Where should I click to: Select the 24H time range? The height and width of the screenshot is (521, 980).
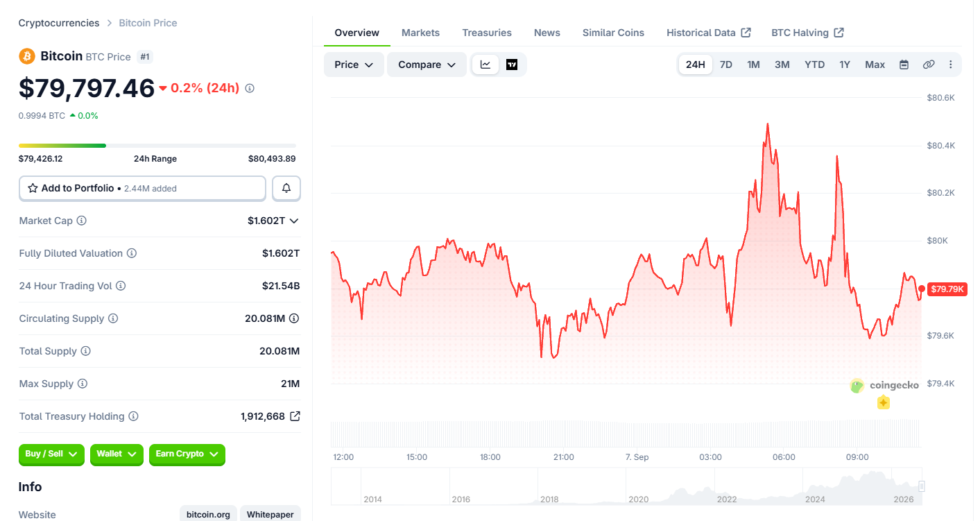tap(695, 65)
